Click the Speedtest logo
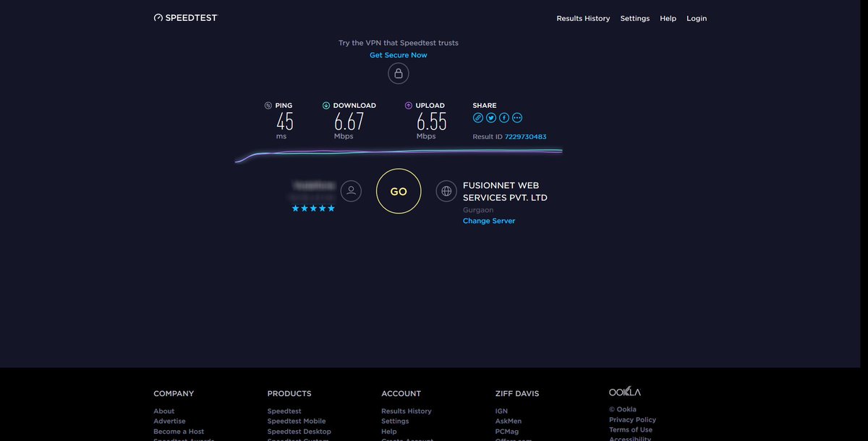Screen dimensions: 868x441 185,17
